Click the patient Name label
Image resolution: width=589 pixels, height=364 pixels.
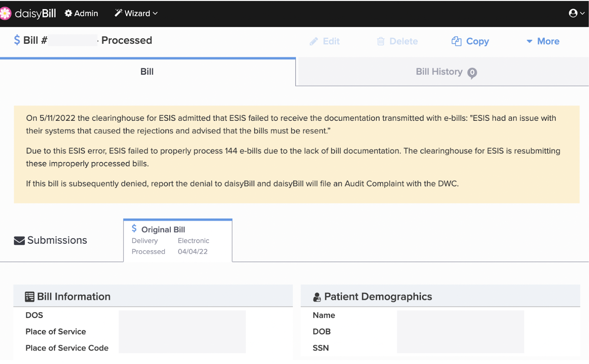point(324,315)
